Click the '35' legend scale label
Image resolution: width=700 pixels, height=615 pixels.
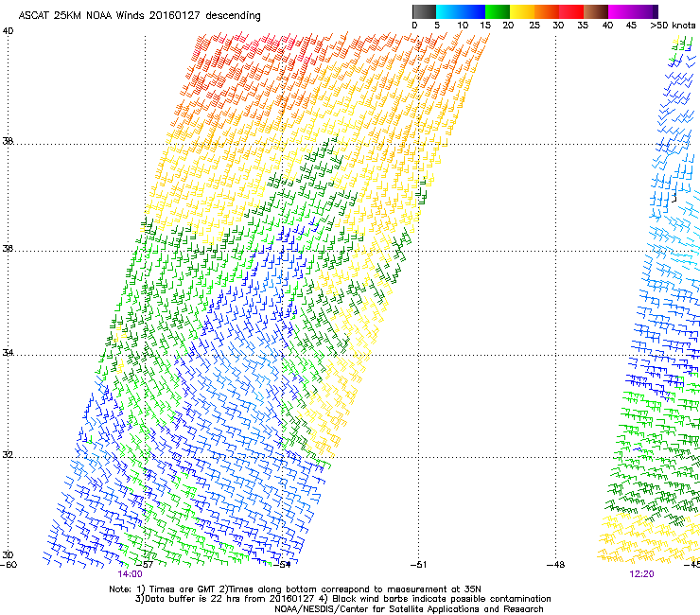(x=583, y=25)
